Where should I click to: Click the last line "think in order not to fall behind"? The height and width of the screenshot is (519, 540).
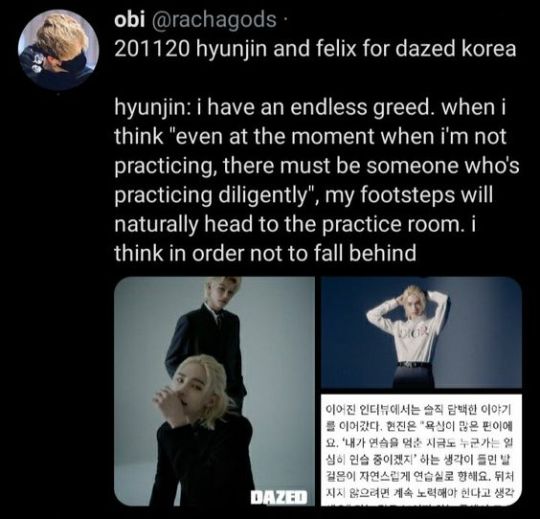click(265, 253)
